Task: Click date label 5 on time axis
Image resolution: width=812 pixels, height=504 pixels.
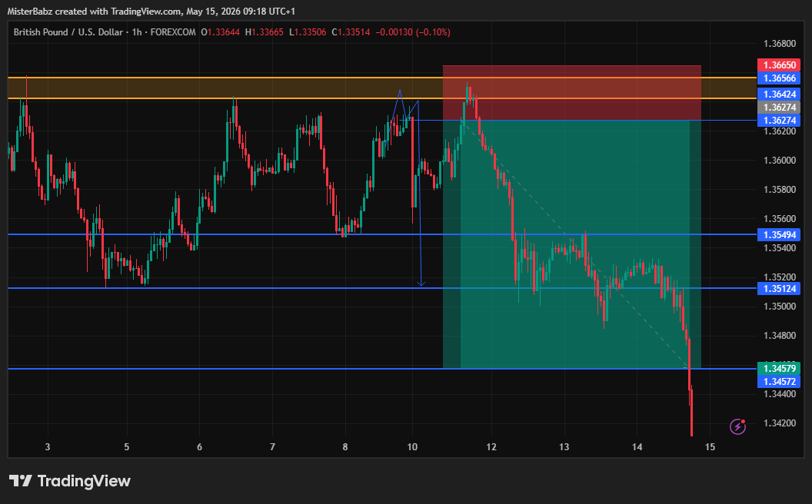Action: [126, 446]
